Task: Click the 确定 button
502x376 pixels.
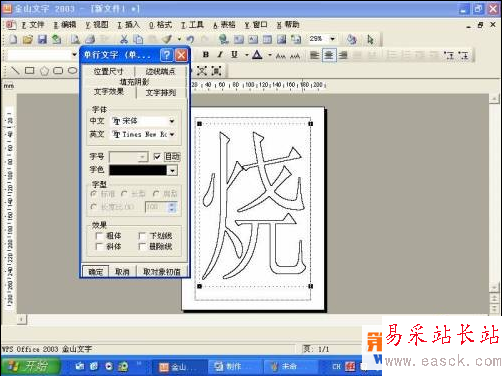Action: [95, 272]
